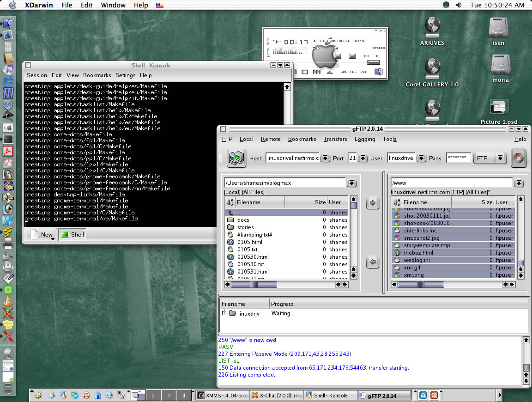Click the local pane horizontal scrollbar thumb

point(254,285)
